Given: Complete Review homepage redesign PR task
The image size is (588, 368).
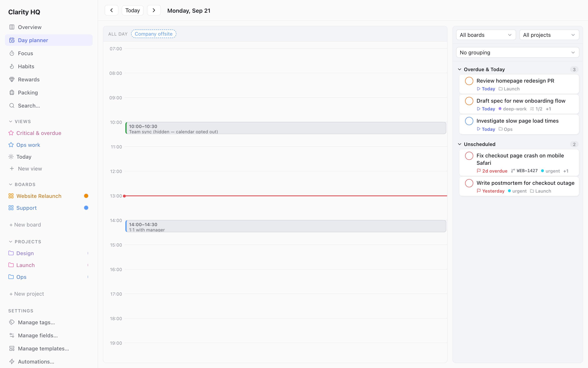Looking at the screenshot, I should point(469,81).
